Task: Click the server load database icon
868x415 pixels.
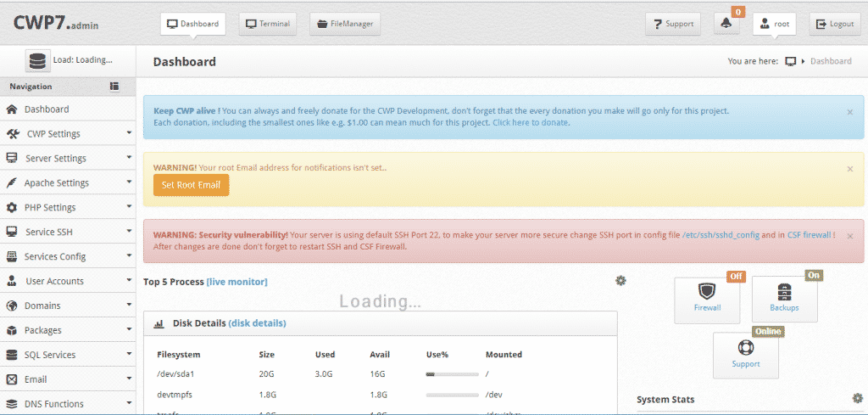Action: point(38,60)
